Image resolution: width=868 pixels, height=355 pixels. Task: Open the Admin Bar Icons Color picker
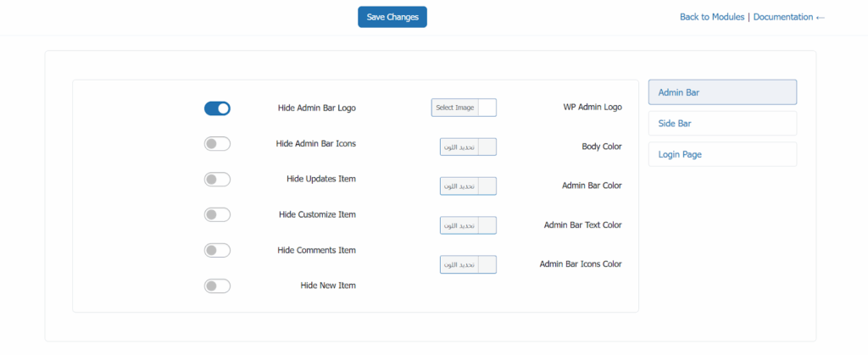tap(468, 265)
